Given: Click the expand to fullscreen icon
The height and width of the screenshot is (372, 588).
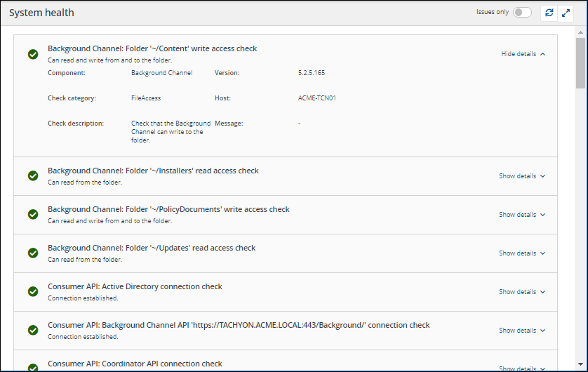Looking at the screenshot, I should point(566,13).
